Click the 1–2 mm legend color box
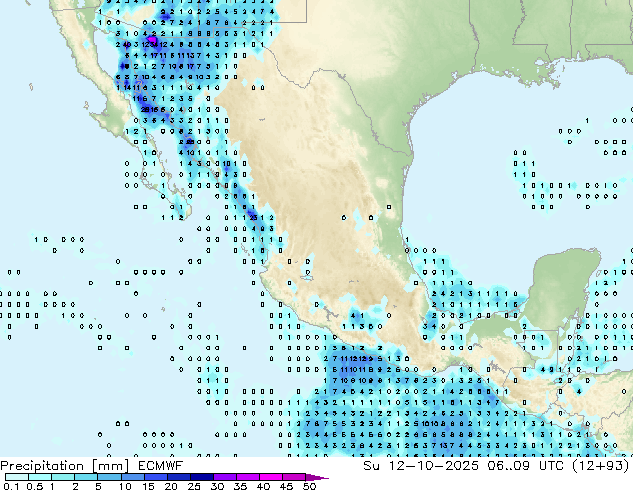634x490 pixels. [x=63, y=477]
